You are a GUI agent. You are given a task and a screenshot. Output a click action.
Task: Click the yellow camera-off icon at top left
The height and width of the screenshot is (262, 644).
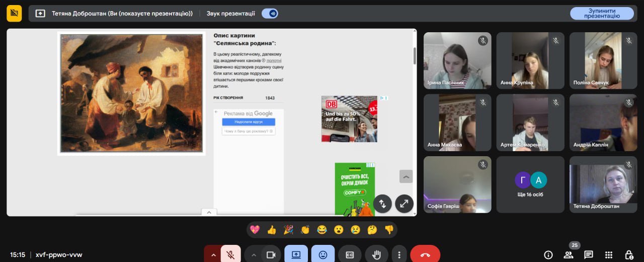(x=14, y=14)
